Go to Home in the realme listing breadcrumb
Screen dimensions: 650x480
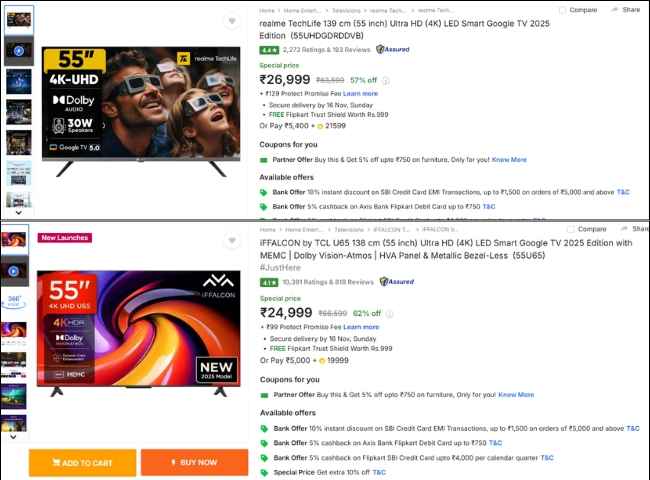(x=267, y=9)
